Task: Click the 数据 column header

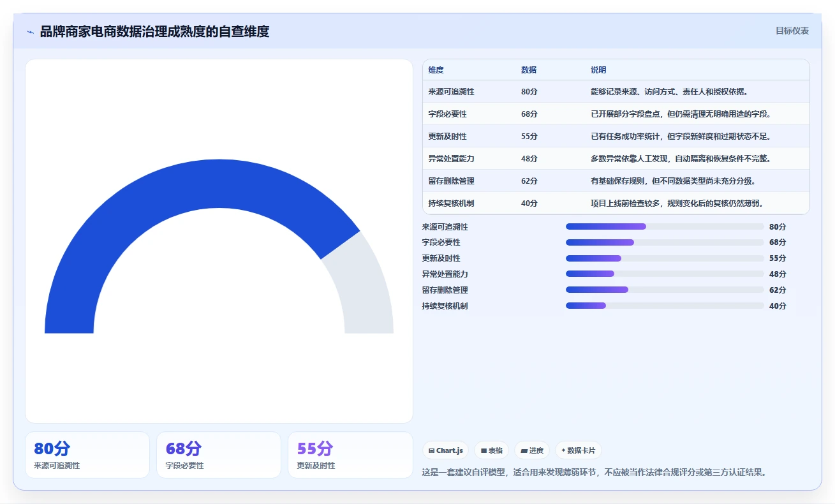Action: tap(529, 70)
